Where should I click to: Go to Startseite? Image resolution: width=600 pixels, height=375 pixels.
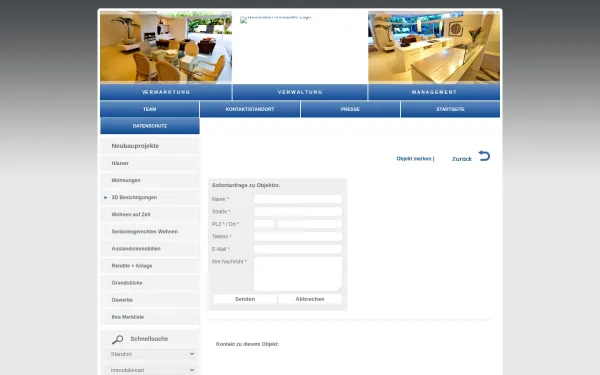450,109
